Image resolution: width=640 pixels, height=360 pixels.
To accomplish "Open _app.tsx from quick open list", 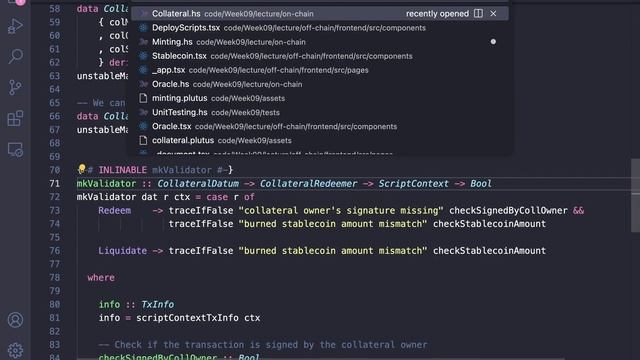I will (x=320, y=70).
